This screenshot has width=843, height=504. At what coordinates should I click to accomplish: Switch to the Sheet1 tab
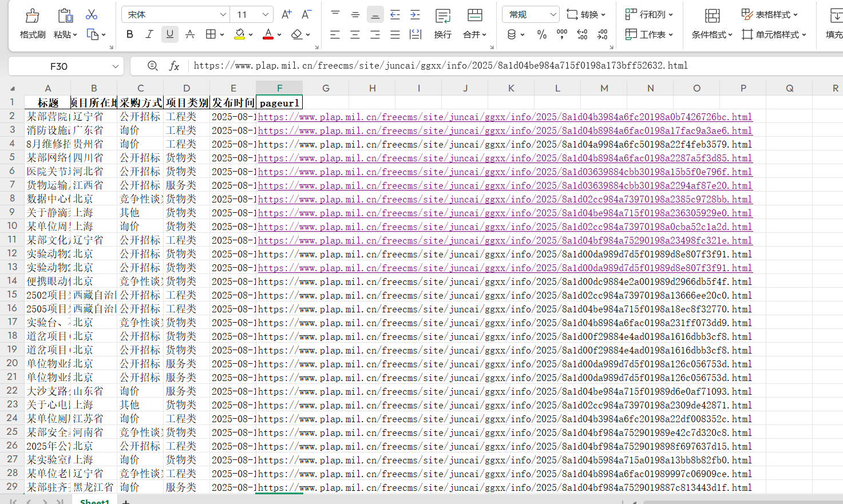pos(94,501)
